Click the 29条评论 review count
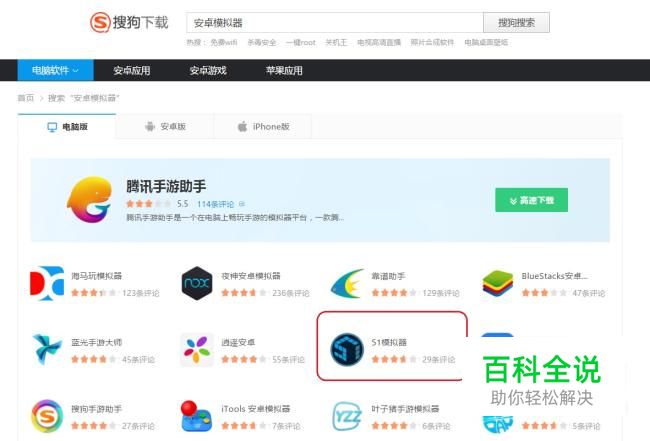 (x=439, y=359)
